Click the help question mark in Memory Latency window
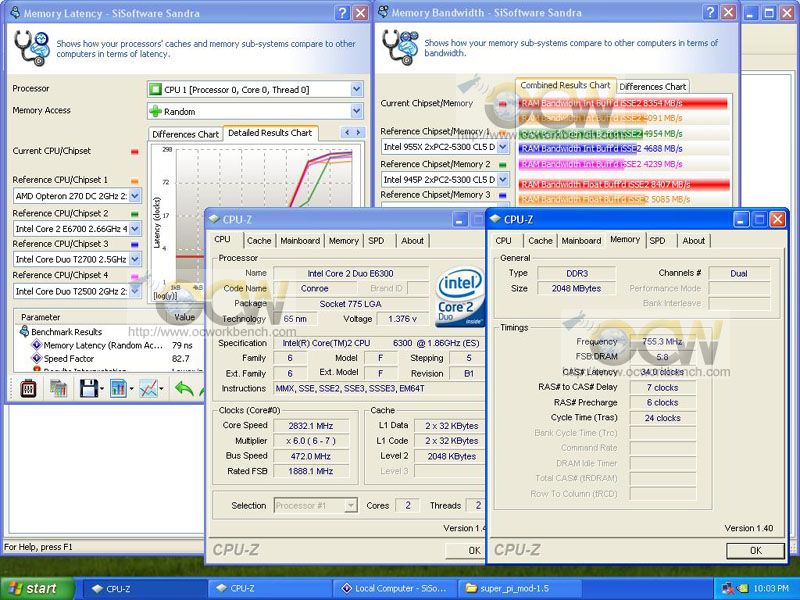The image size is (800, 600). point(342,13)
